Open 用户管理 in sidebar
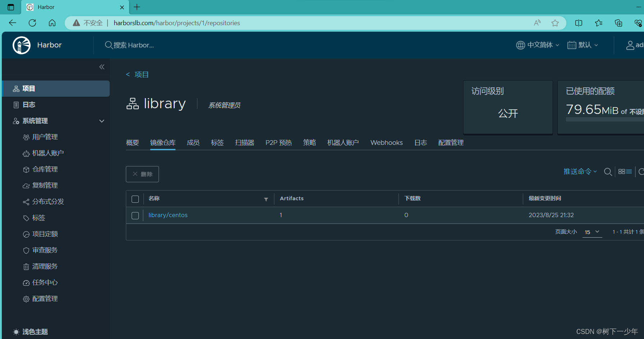This screenshot has height=339, width=644. point(45,137)
